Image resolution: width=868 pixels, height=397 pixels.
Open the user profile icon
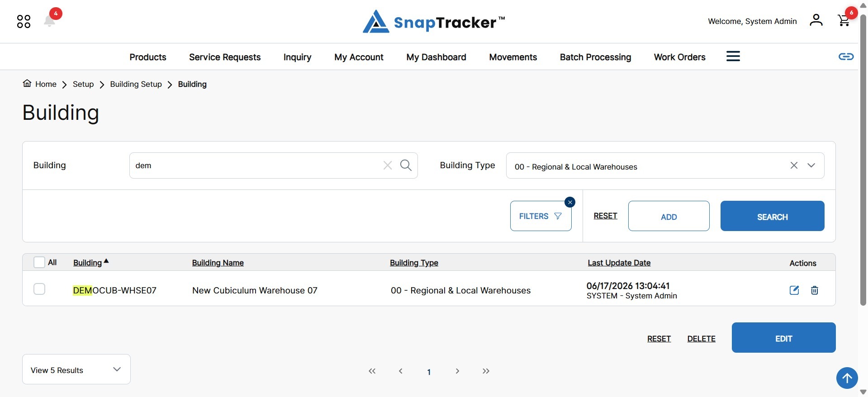pos(816,20)
